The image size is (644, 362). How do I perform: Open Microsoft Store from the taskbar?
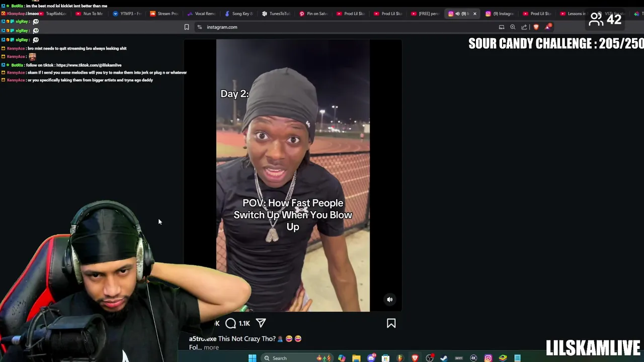click(385, 358)
